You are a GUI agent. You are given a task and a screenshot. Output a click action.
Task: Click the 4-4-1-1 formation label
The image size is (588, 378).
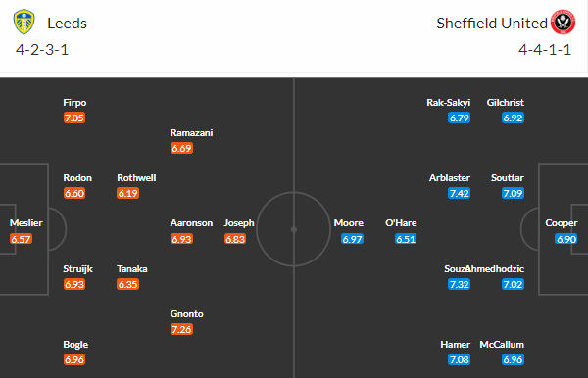click(x=545, y=50)
